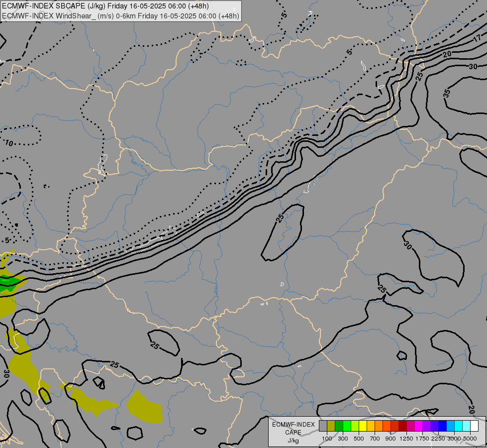Click the '5000' legend tick label
This screenshot has height=448, width=487.
tap(470, 439)
